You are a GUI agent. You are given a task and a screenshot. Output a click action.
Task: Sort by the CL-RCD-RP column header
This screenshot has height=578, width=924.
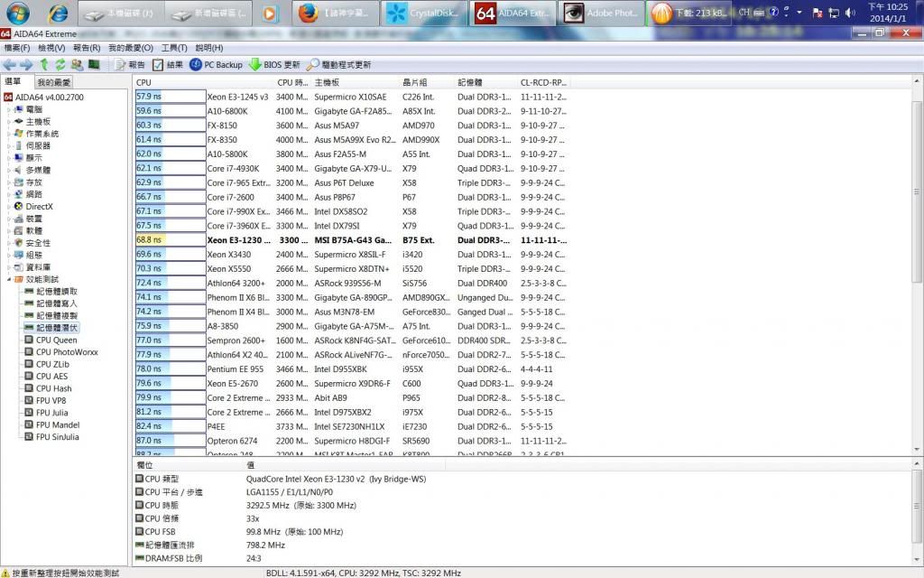coord(543,82)
